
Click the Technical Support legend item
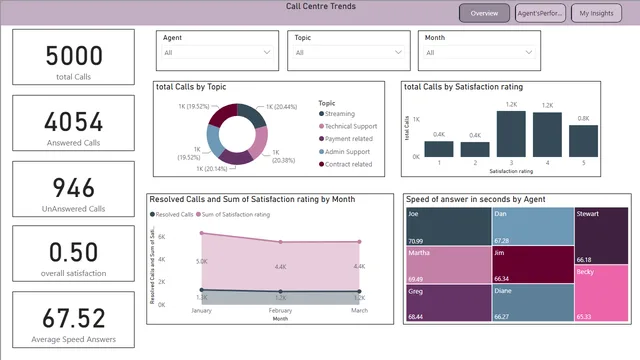pos(348,126)
